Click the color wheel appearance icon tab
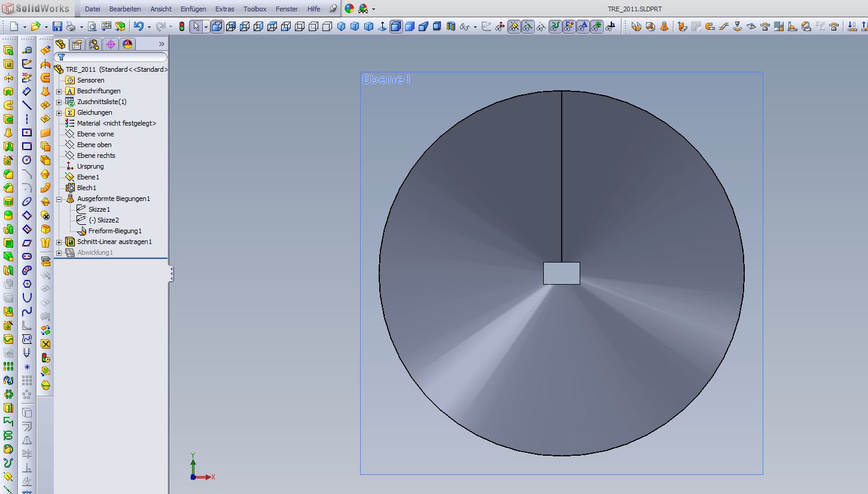The height and width of the screenshot is (494, 868). 127,44
